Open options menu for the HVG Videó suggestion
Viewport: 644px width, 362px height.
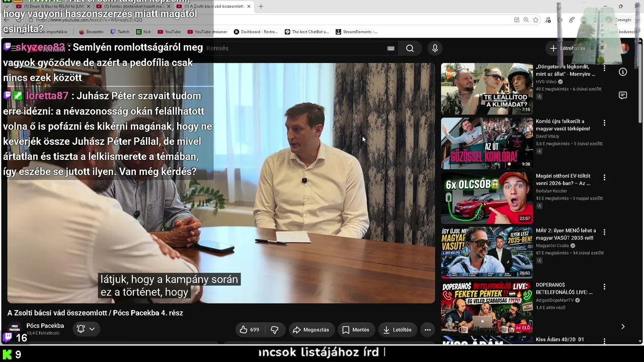(604, 68)
